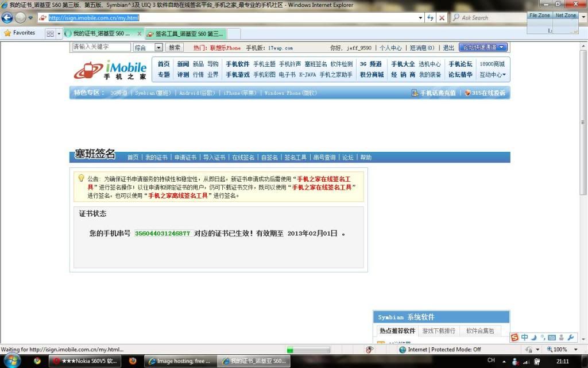
Task: Click the Refresh page icon
Action: pyautogui.click(x=430, y=18)
